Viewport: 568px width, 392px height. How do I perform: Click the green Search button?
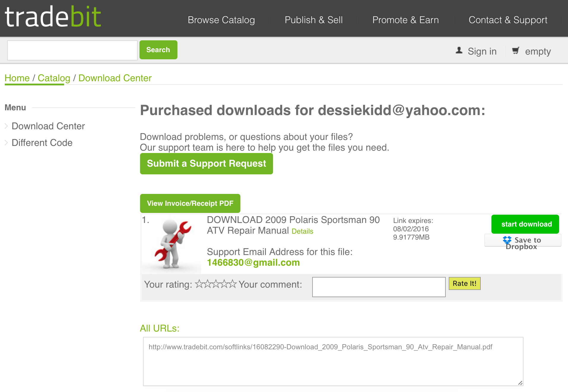[158, 50]
